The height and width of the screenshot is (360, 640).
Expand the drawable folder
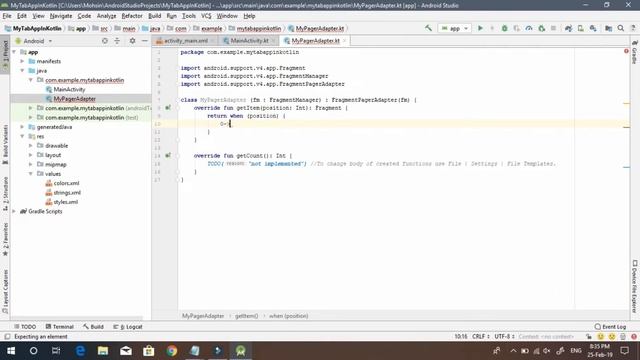tap(31, 146)
